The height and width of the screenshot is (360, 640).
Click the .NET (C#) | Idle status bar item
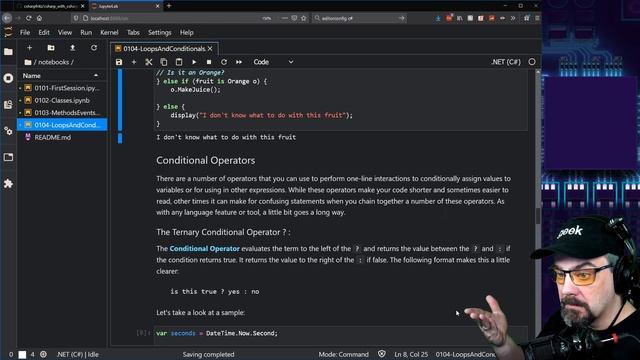(x=78, y=354)
